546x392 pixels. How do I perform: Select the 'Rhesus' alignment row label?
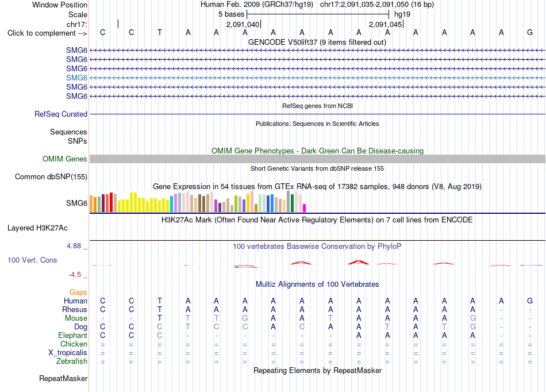[75, 309]
